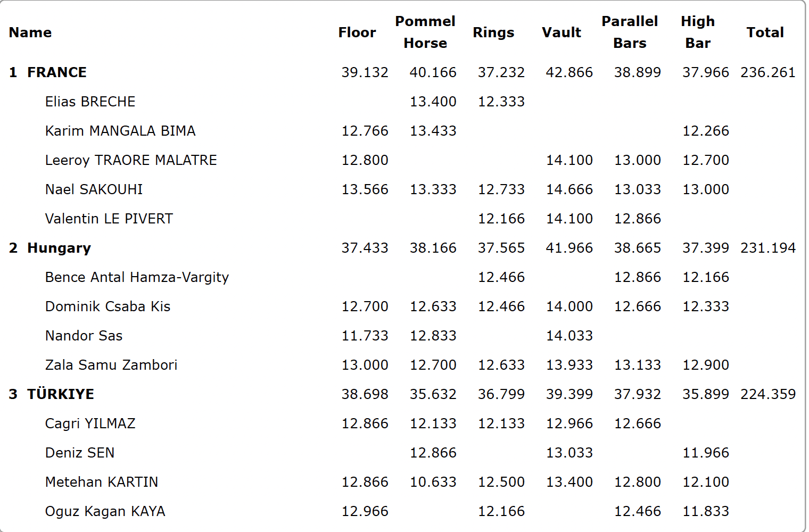Click France's total score 236.261
809x532 pixels.
point(767,72)
